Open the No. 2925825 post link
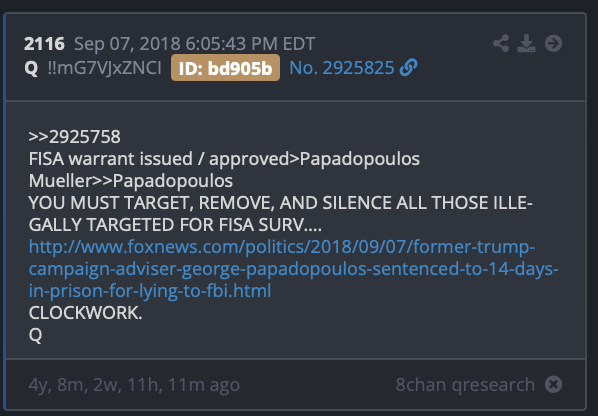 342,68
